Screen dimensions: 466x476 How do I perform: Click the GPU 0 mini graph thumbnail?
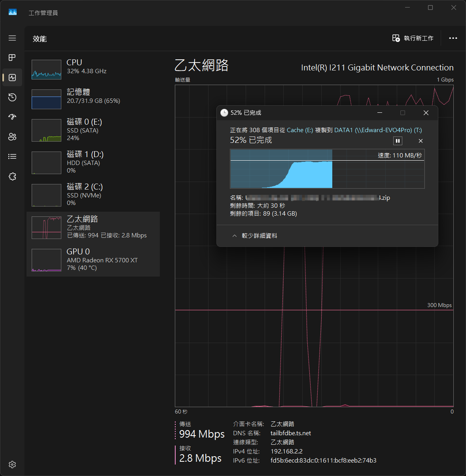[46, 260]
